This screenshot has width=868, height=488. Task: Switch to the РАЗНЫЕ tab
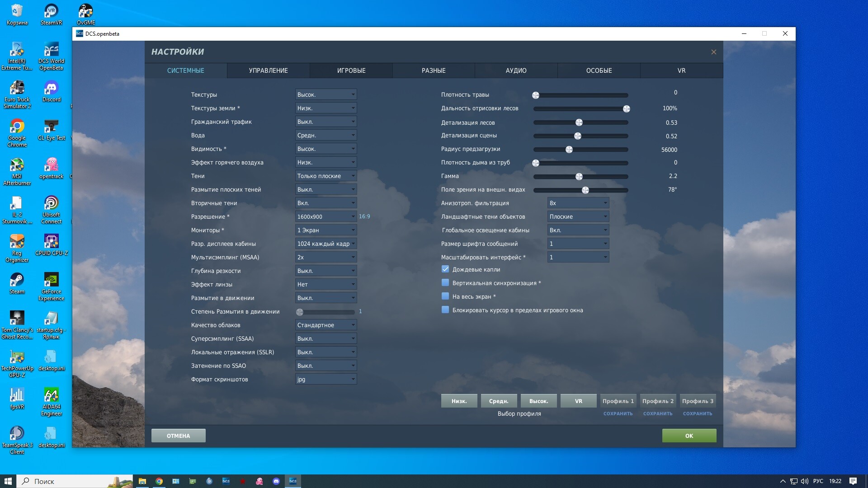pyautogui.click(x=434, y=70)
